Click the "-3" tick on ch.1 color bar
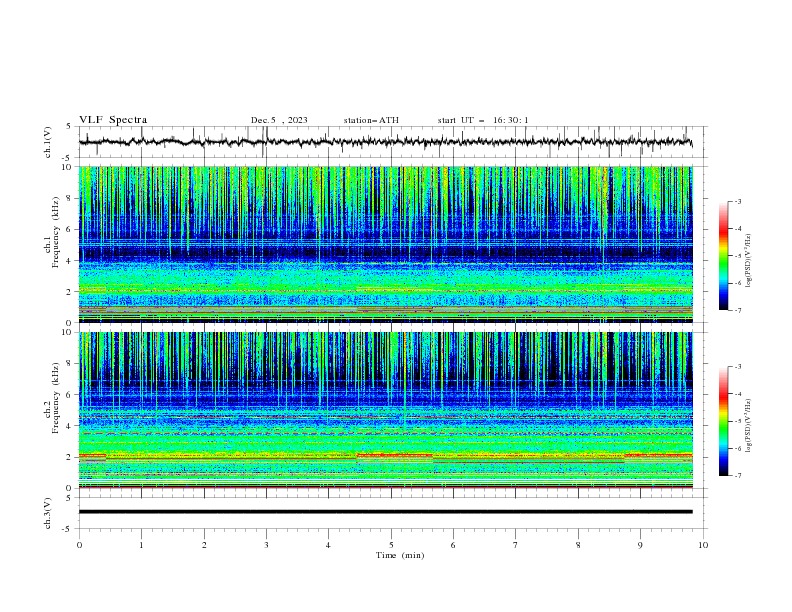Image resolution: width=792 pixels, height=612 pixels. pos(738,201)
